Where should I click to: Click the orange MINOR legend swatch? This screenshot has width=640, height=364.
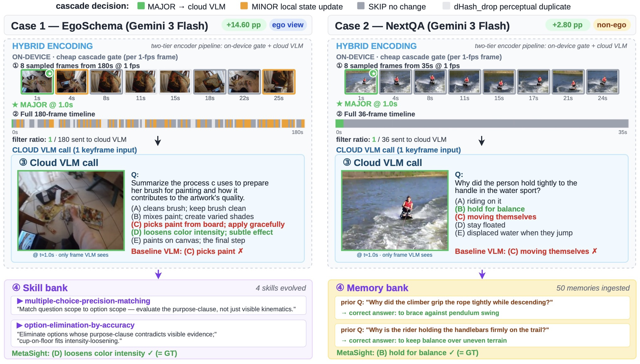tap(244, 6)
